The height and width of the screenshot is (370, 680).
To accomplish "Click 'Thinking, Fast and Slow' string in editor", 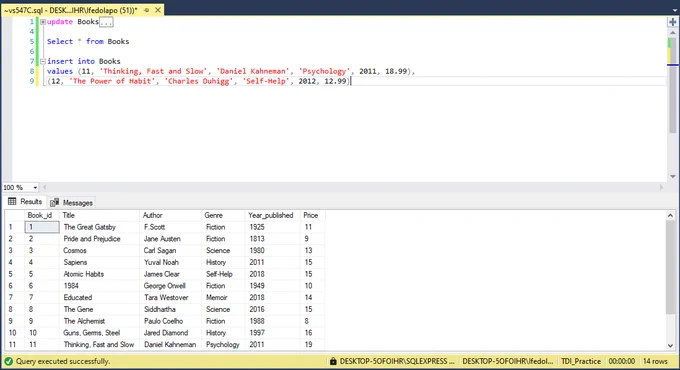I will coord(153,71).
